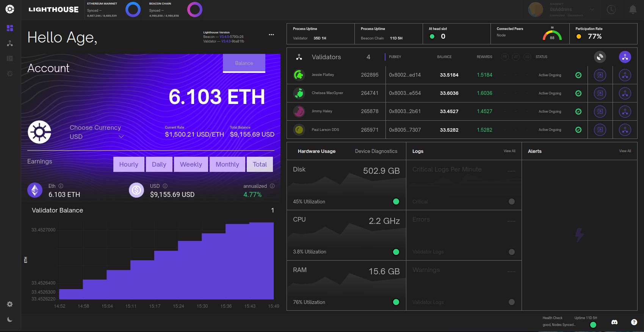Switch to Hardware Usage tab
Screen dimensions: 644x332
(x=317, y=151)
